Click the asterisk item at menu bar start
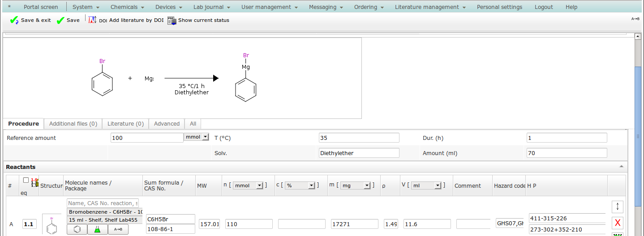 (x=9, y=7)
